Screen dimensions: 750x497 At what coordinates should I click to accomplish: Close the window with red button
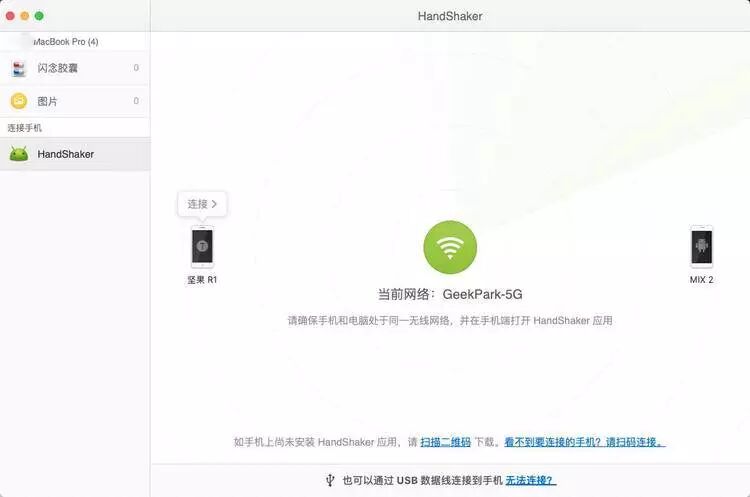pyautogui.click(x=10, y=16)
